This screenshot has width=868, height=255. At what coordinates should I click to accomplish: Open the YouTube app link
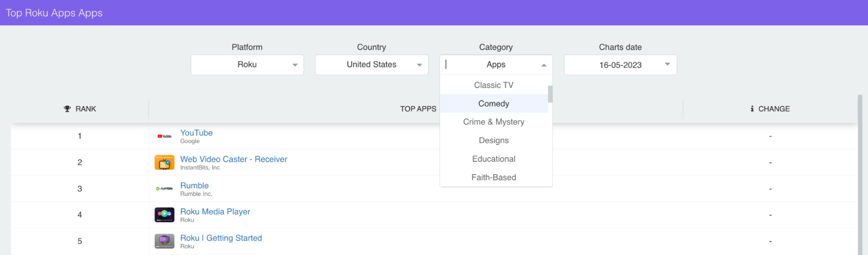(x=196, y=133)
